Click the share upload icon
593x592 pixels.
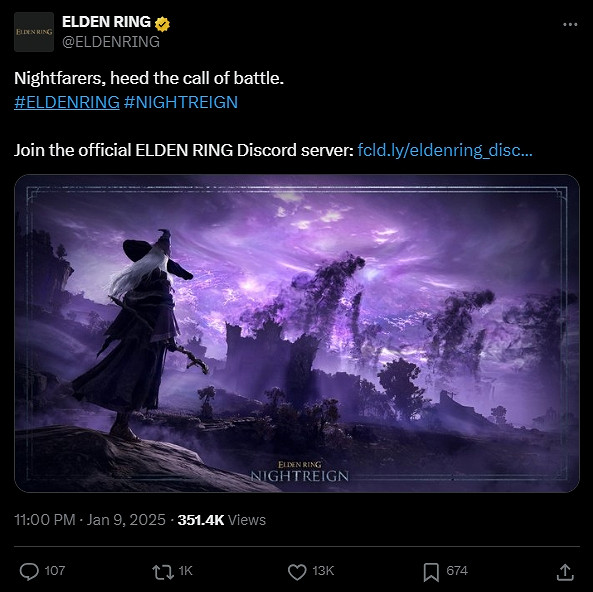tap(565, 572)
